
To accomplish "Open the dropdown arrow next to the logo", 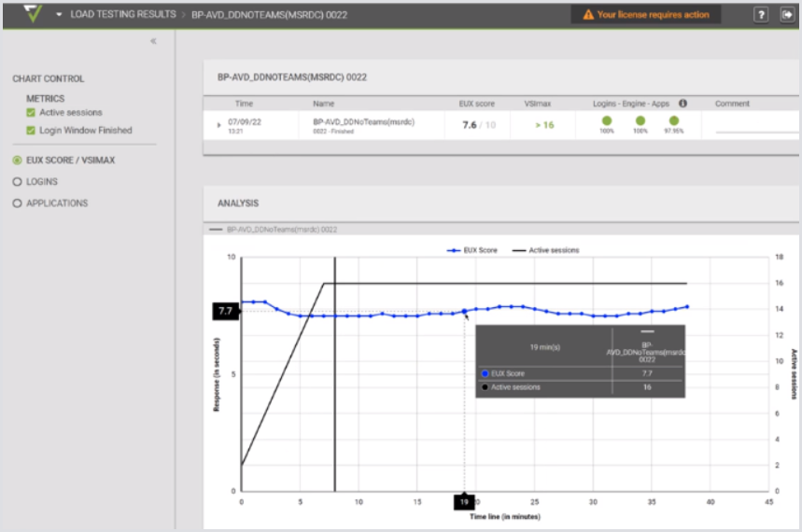I will click(60, 15).
